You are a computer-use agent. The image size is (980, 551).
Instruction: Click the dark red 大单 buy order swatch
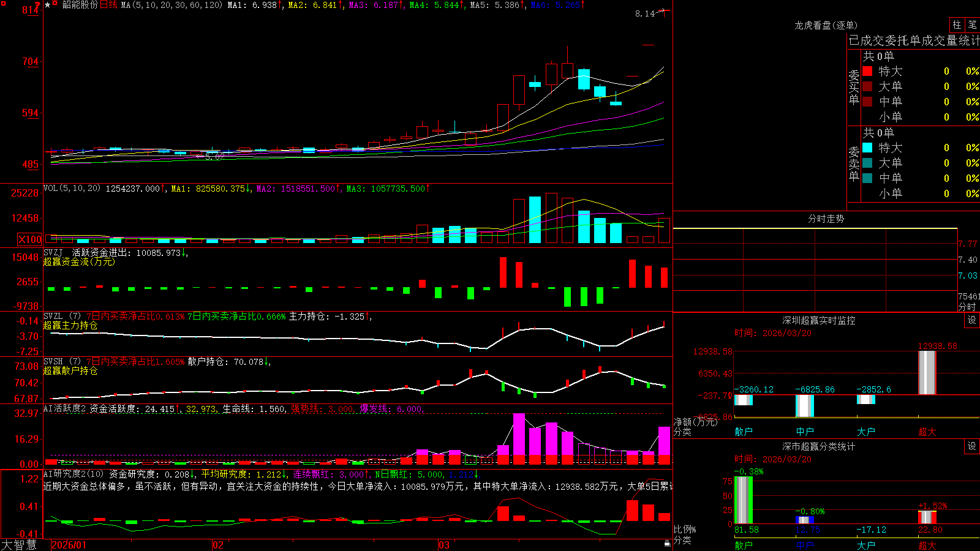(x=867, y=86)
